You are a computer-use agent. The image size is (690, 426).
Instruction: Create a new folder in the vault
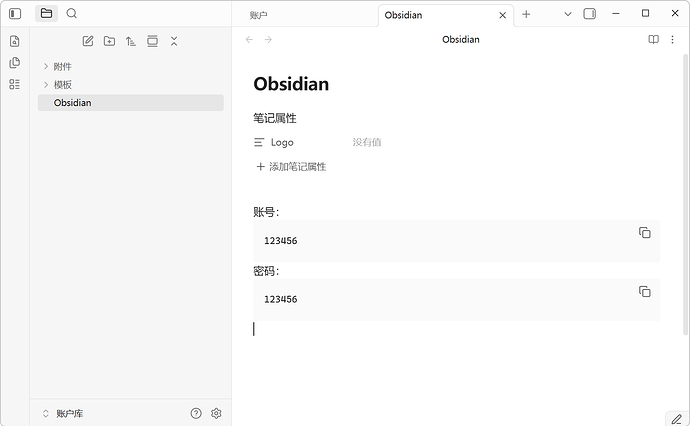pyautogui.click(x=109, y=41)
